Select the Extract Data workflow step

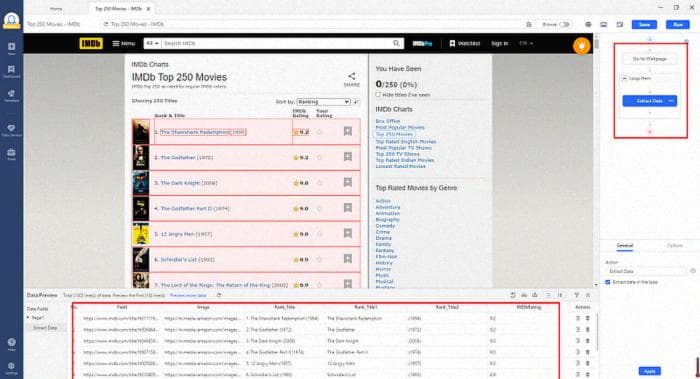[x=650, y=101]
